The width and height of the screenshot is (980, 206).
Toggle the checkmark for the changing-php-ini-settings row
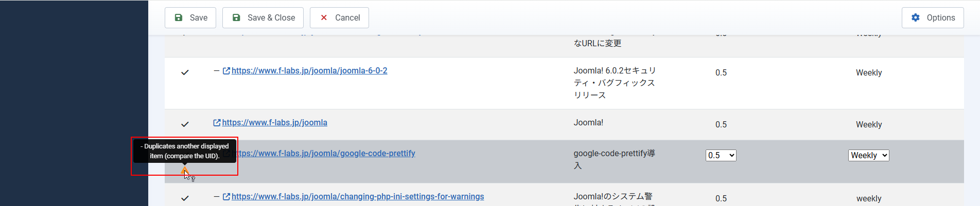tap(185, 198)
